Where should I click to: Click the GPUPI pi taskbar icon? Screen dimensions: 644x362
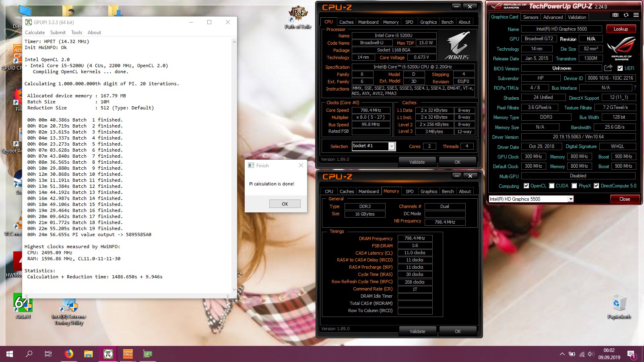(x=108, y=354)
